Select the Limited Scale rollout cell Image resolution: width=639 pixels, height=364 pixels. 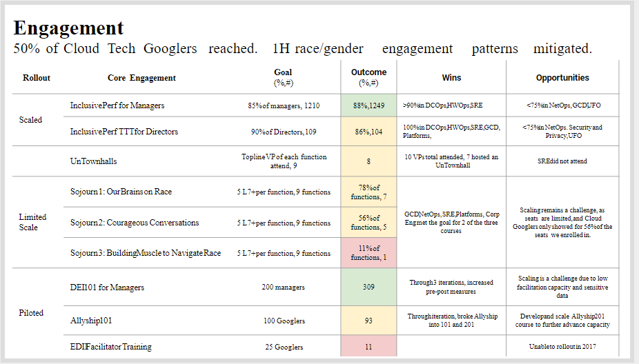pos(33,222)
